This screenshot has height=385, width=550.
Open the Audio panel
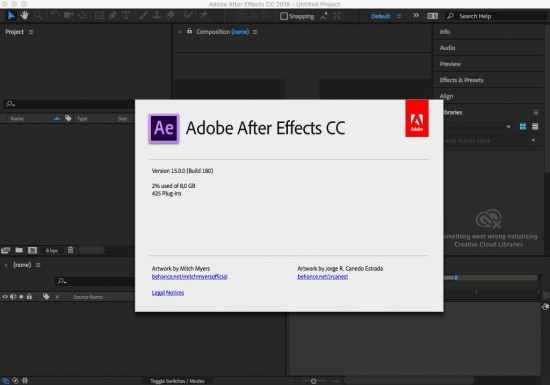tap(448, 48)
